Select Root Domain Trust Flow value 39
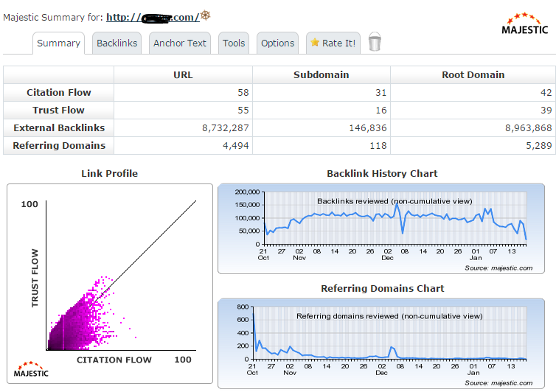Screen dimensions: 556x392 pyautogui.click(x=546, y=111)
